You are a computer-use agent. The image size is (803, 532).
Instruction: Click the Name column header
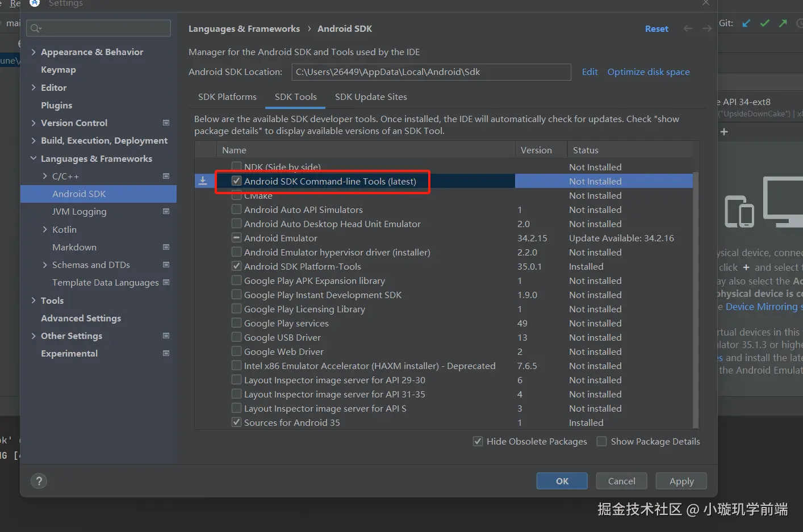[366, 150]
